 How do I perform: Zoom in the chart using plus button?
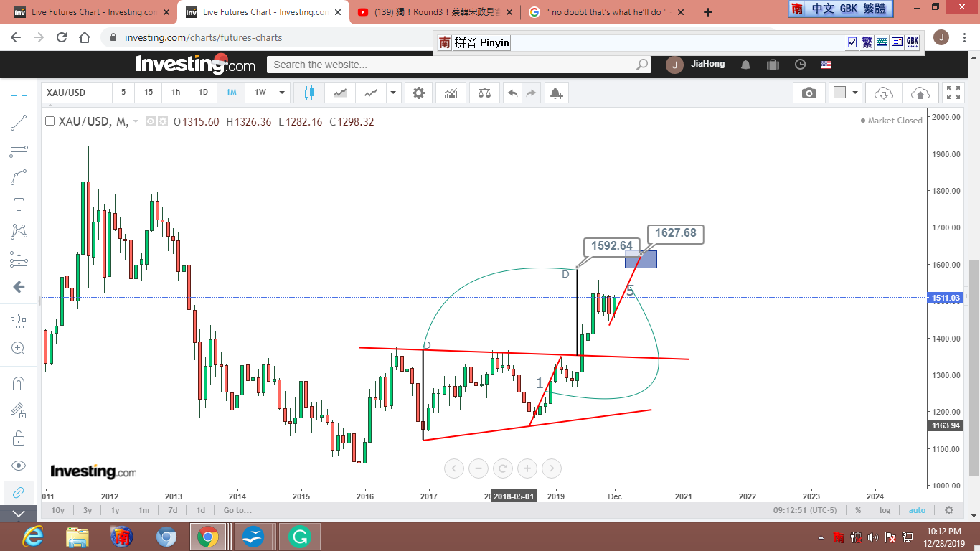pyautogui.click(x=527, y=469)
